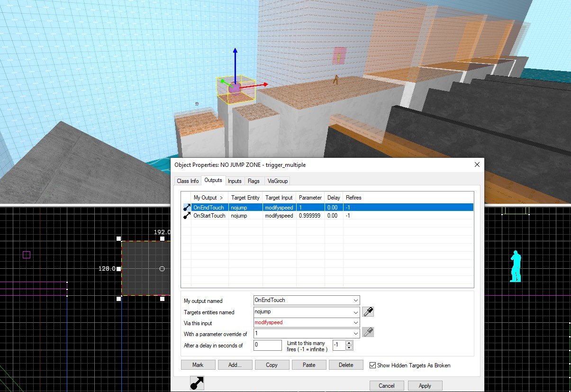This screenshot has height=392, width=571.
Task: Select the cyan player figure in 2D view
Action: 516,266
